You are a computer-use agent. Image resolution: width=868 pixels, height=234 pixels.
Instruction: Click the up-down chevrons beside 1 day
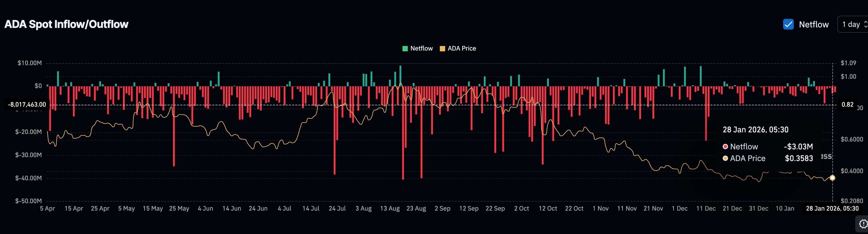pyautogui.click(x=865, y=24)
